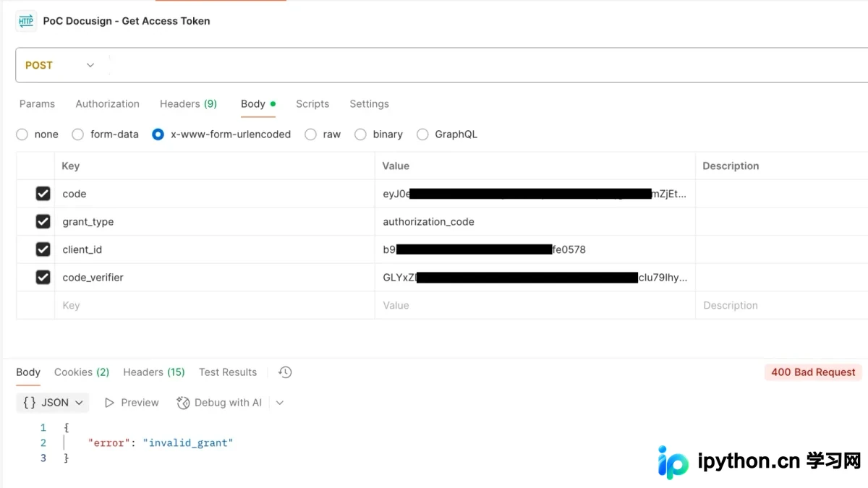
Task: Uncheck the code parameter checkbox
Action: pos(43,194)
